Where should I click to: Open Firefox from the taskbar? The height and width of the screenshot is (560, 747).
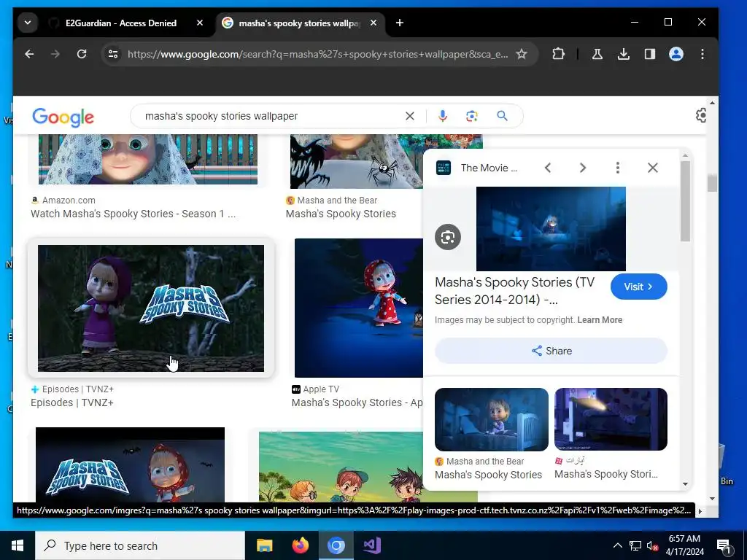[300, 545]
